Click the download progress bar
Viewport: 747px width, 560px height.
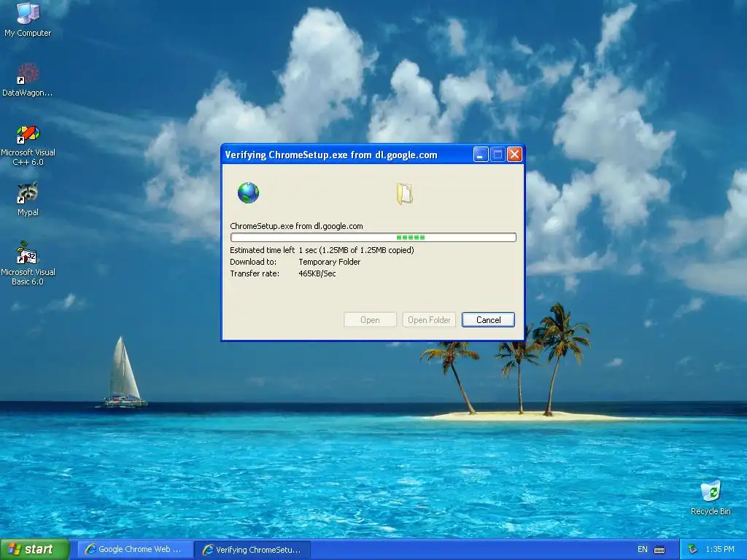pyautogui.click(x=373, y=237)
